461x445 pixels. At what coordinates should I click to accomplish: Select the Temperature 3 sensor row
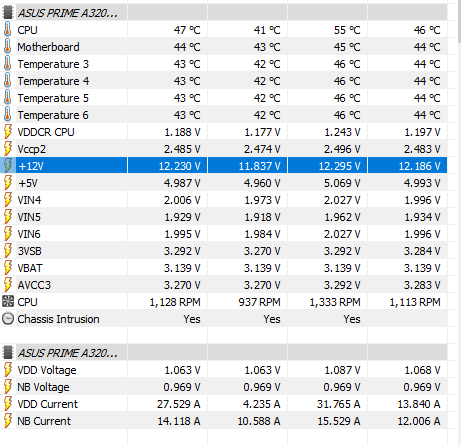[223, 64]
